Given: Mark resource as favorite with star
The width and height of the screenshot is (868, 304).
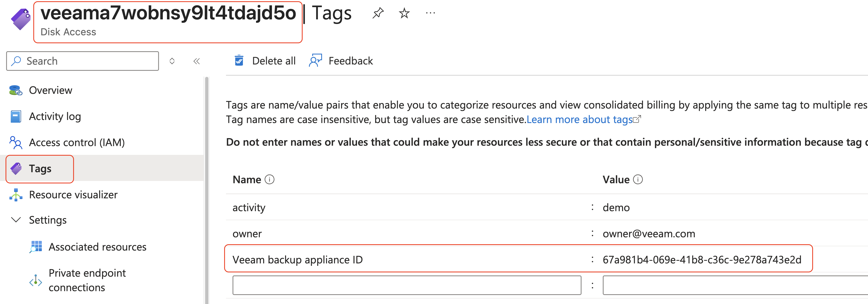Looking at the screenshot, I should click(x=404, y=13).
